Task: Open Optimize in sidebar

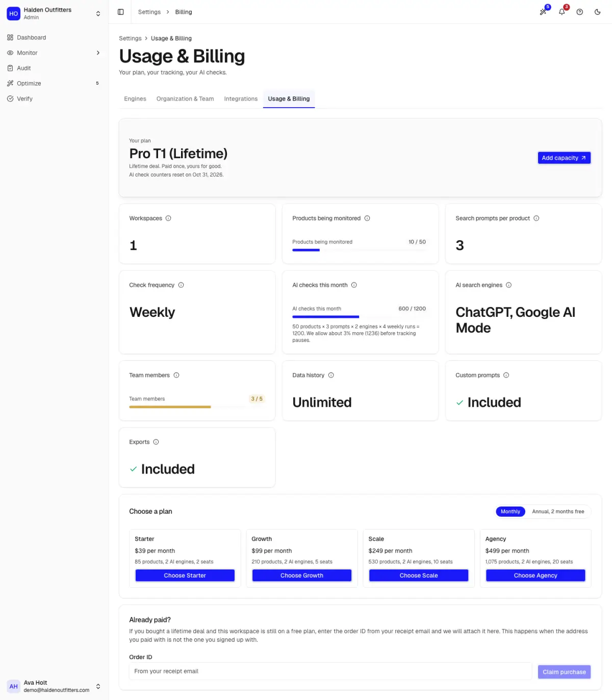Action: 54,83
